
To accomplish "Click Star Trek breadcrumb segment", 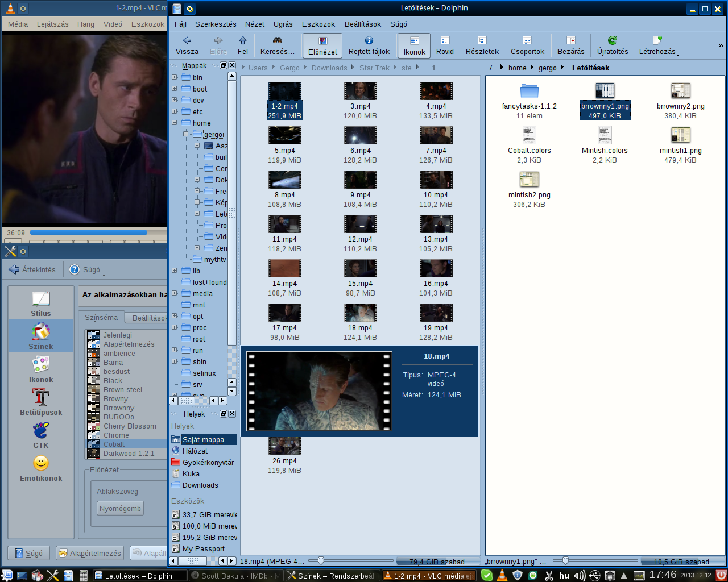I will 375,68.
